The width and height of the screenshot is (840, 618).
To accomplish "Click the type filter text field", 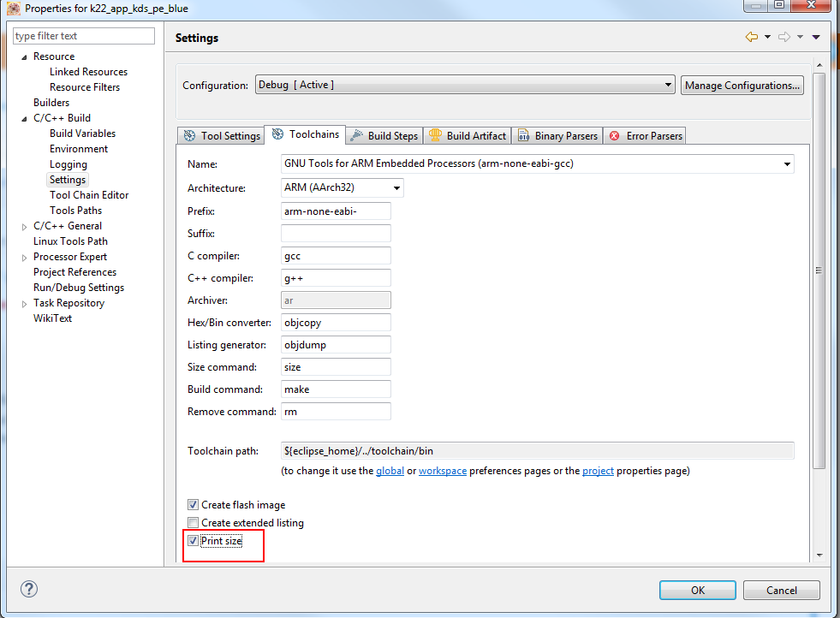I will pos(84,36).
